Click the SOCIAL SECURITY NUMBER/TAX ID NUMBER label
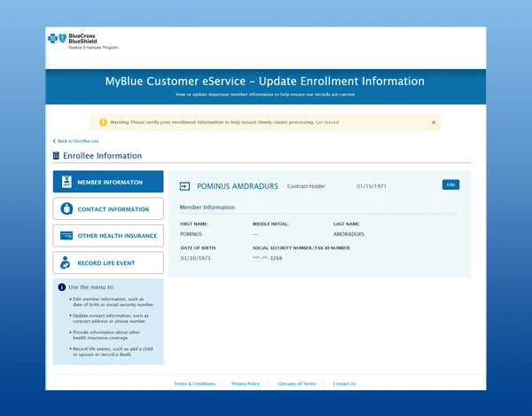 point(301,248)
